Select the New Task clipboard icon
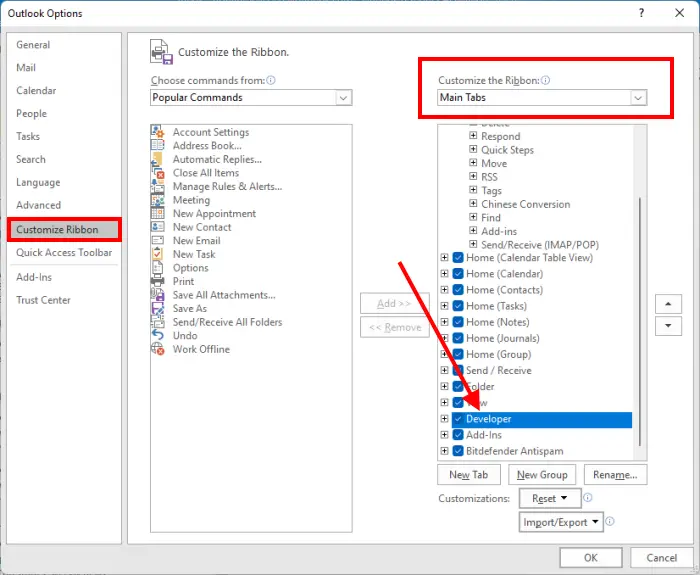 [158, 254]
